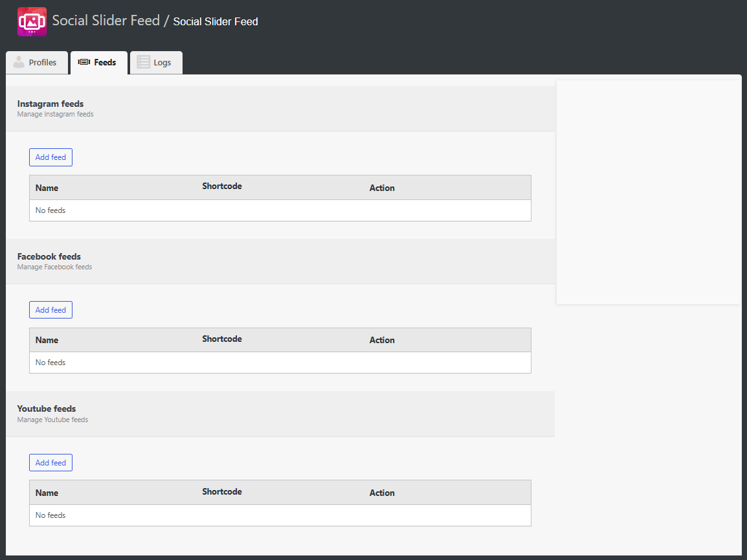
Task: Click Add feed under Facebook feeds
Action: click(50, 309)
